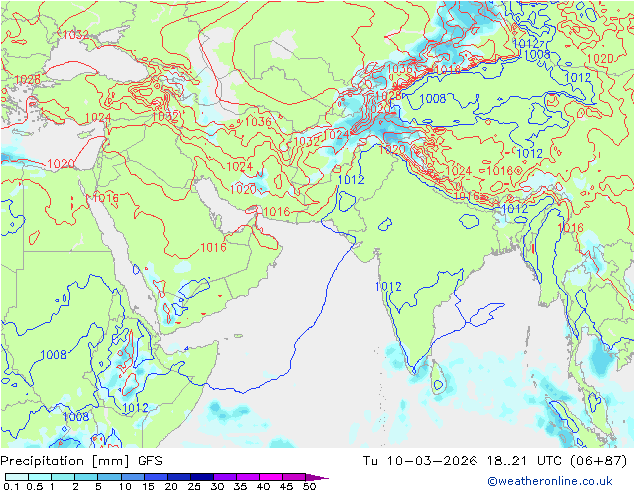Click the arrow-shaped legend end beyond 50
The height and width of the screenshot is (490, 634).
[x=317, y=477]
